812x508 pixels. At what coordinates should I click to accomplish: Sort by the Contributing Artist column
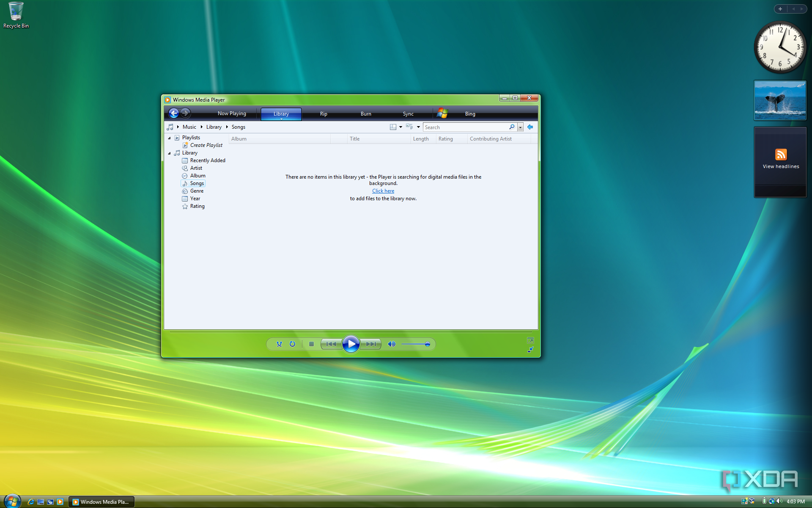(499, 139)
